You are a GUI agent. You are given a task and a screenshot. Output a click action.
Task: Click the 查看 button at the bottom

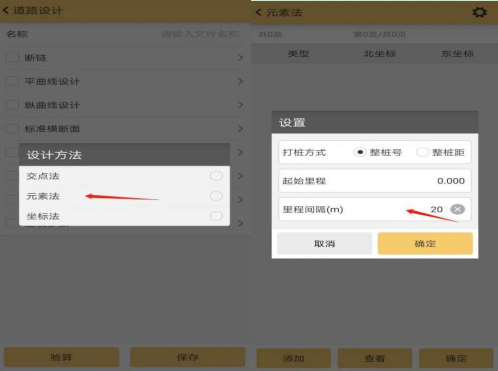[x=375, y=358]
